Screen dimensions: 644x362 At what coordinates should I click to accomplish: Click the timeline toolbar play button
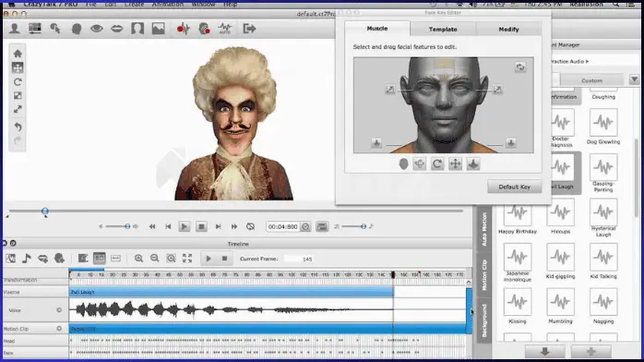pos(209,259)
